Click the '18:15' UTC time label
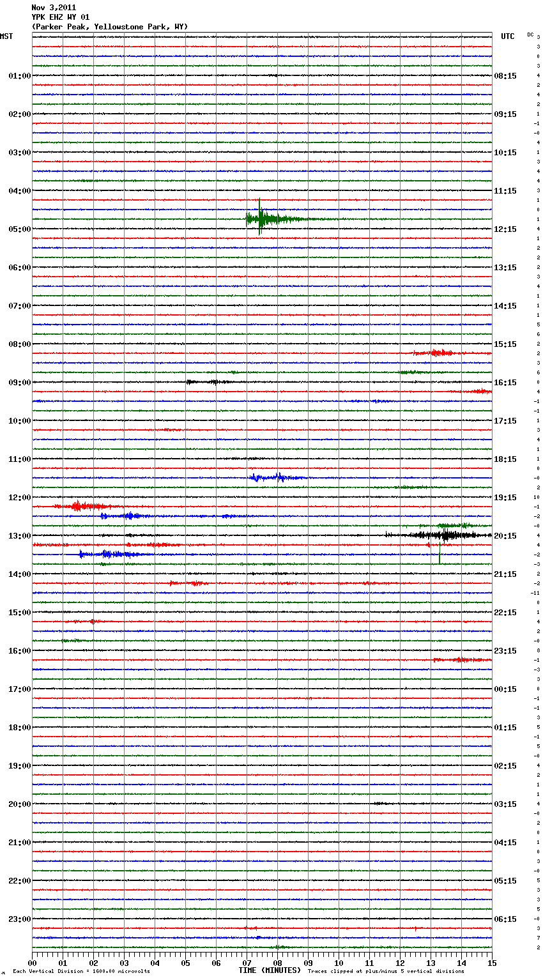 click(505, 459)
